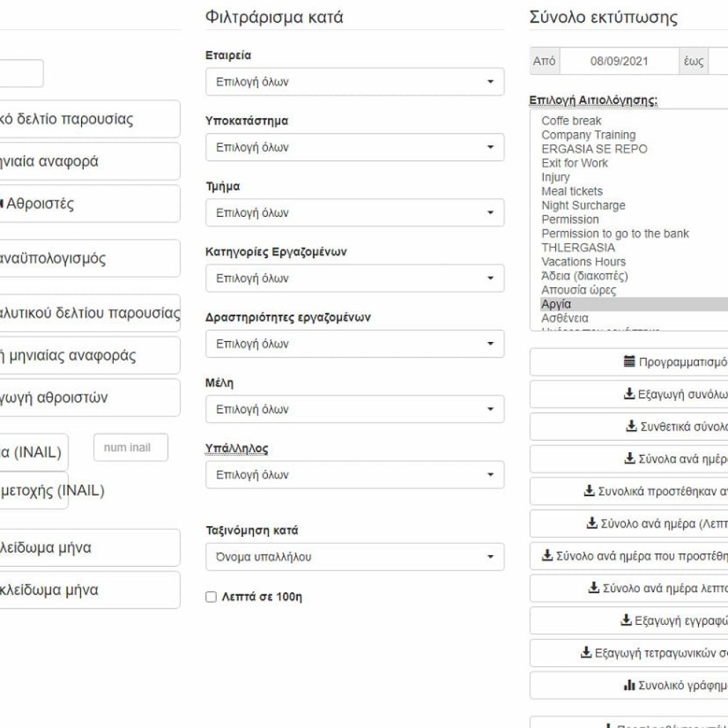Open the Ταξινόμηση κατά dropdown
728x728 pixels.
pyautogui.click(x=355, y=557)
